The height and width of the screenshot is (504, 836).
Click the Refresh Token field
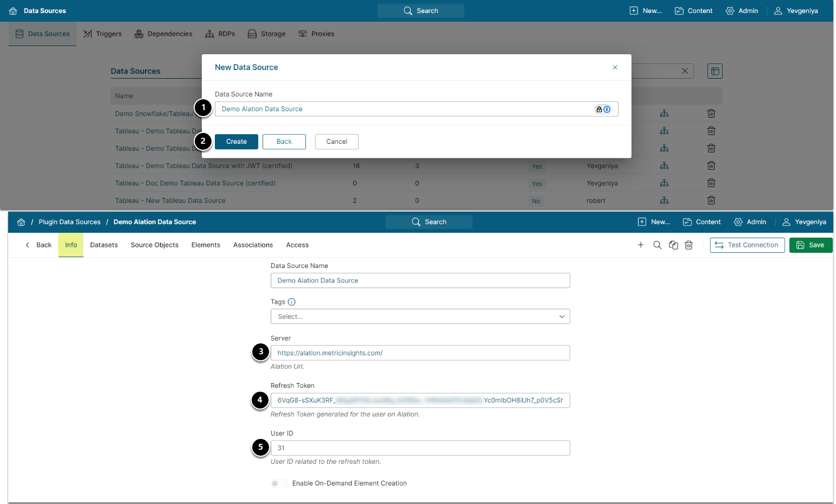(420, 400)
